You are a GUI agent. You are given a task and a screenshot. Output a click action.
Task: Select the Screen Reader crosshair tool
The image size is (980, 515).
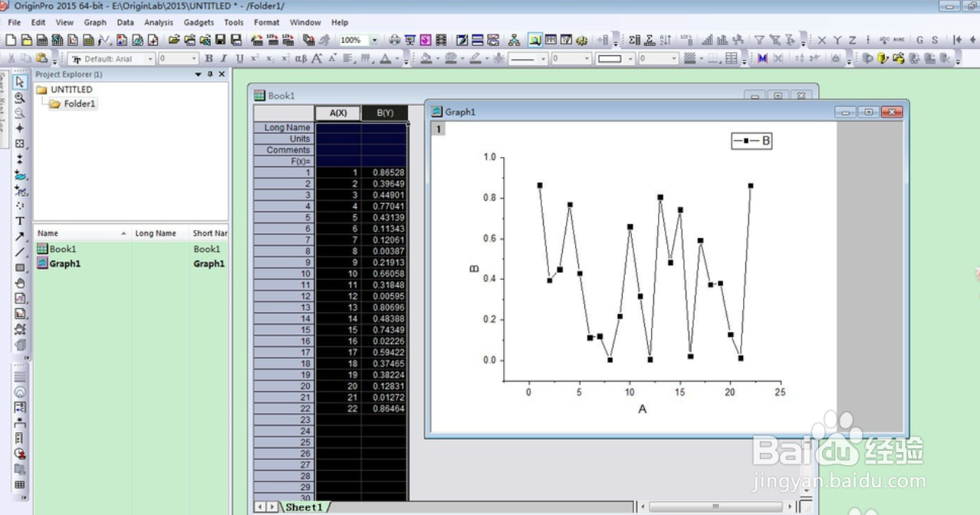[x=20, y=128]
